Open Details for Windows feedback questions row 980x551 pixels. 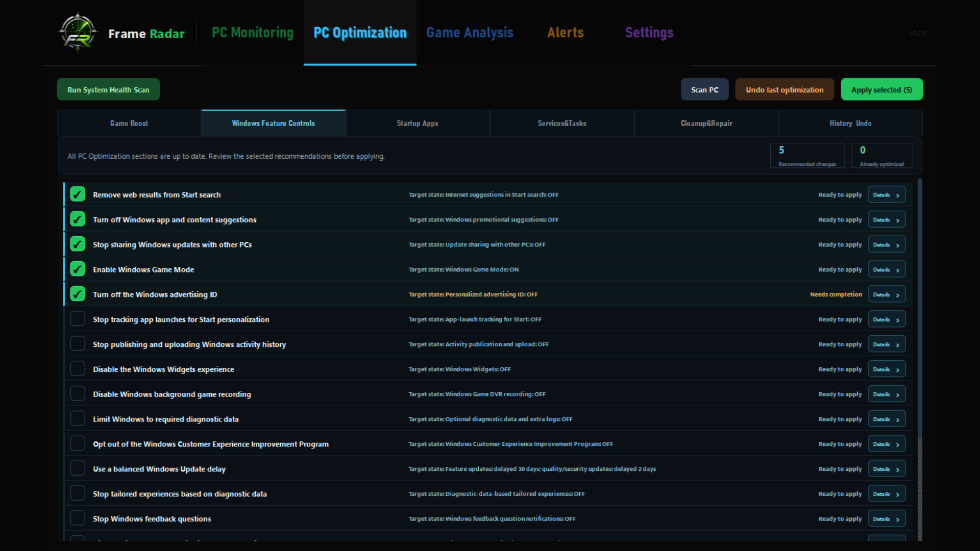coord(887,519)
